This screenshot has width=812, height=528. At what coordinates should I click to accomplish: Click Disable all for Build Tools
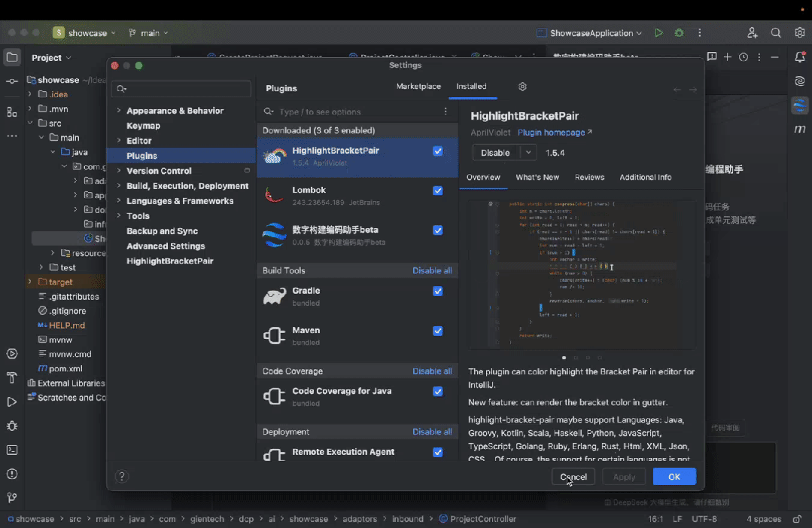[x=432, y=270]
